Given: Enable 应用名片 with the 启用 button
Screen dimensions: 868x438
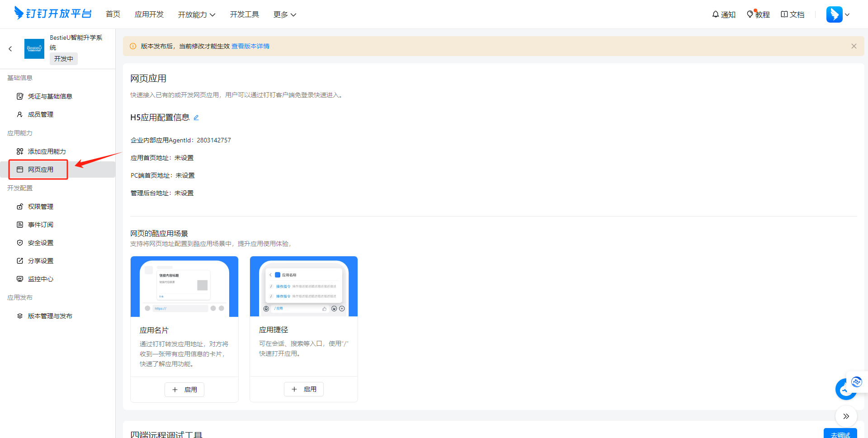Looking at the screenshot, I should [184, 390].
